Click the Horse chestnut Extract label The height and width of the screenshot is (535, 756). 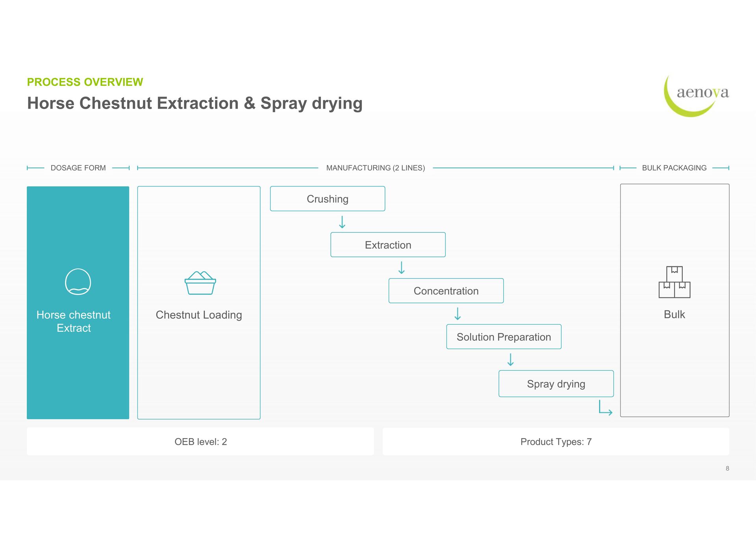click(x=74, y=321)
